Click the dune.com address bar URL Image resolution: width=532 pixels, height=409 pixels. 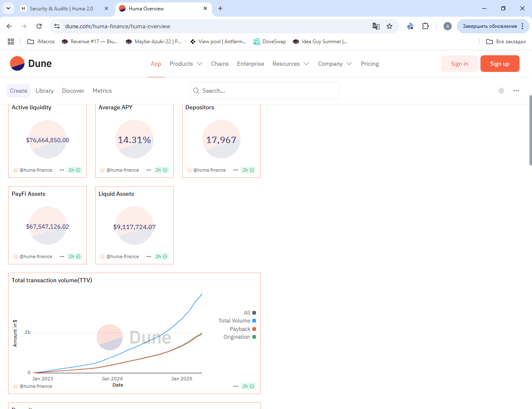click(118, 26)
